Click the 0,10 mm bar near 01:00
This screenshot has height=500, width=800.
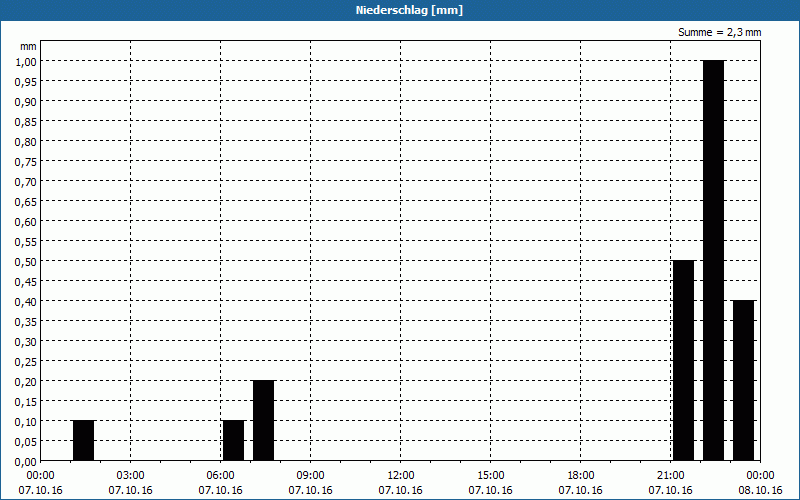[x=83, y=441]
